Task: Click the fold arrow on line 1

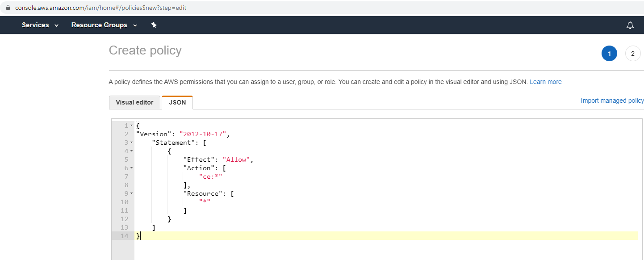Action: click(x=131, y=125)
